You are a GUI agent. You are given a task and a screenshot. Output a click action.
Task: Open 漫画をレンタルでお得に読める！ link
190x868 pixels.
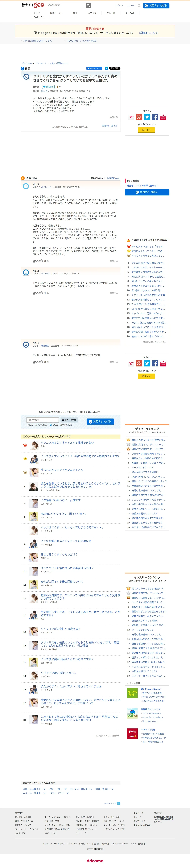point(142,186)
